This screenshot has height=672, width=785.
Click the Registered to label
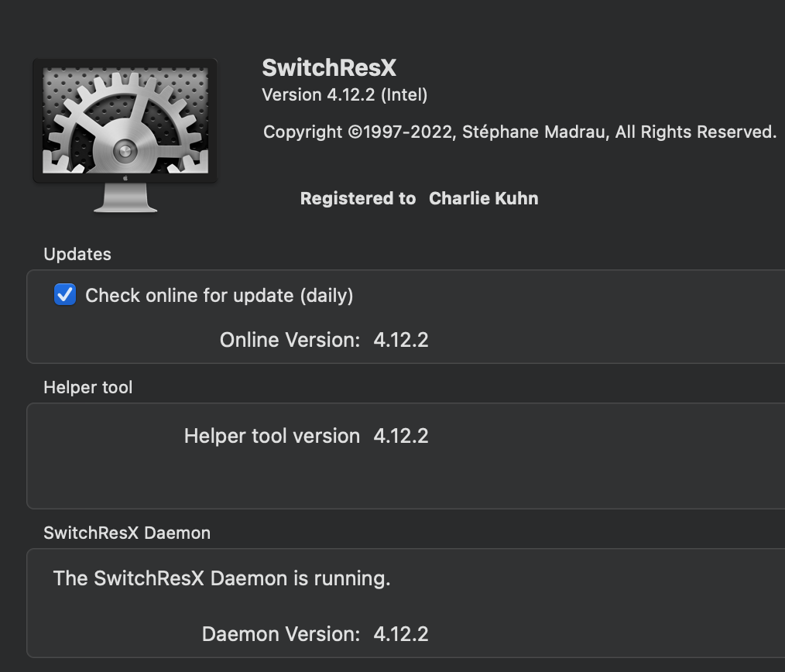pos(358,198)
